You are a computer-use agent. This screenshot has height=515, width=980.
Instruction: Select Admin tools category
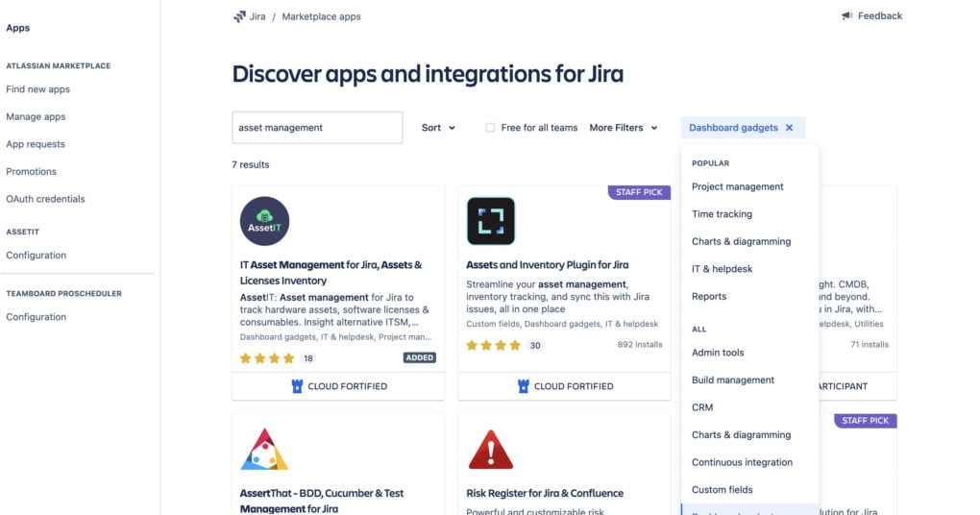[718, 353]
